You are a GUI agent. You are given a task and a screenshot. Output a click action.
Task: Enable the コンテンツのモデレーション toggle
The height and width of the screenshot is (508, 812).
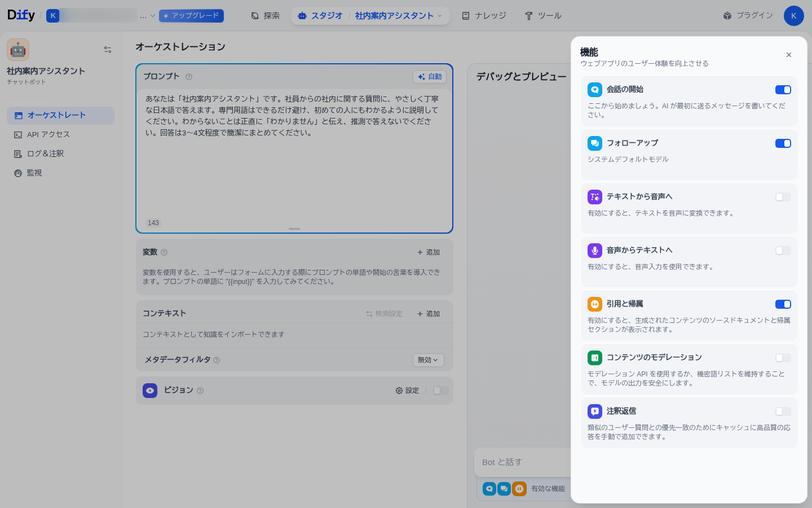783,358
